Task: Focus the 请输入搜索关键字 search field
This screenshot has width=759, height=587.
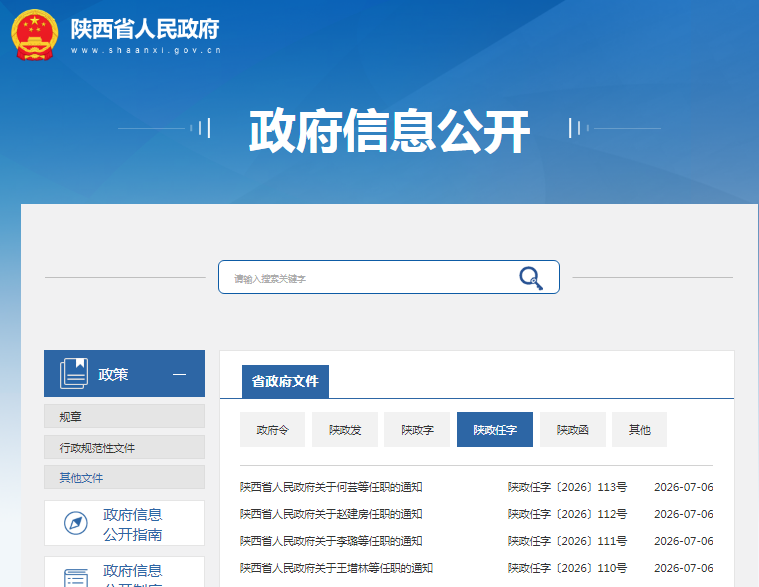Action: (x=389, y=277)
